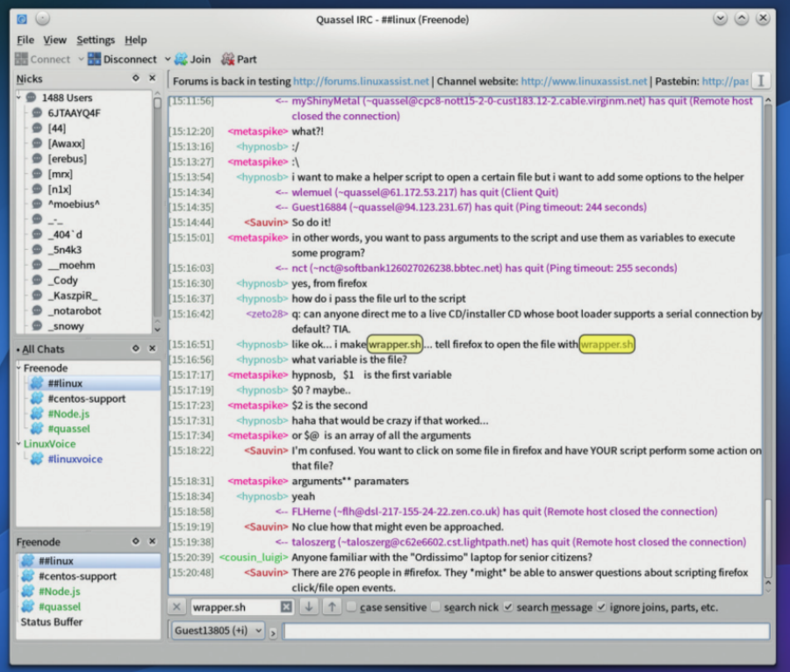Enable the case sensitive checkbox

tap(352, 606)
